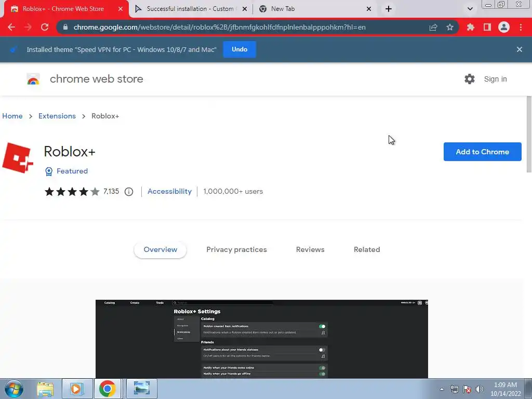Screen dimensions: 532x399
Task: Click the browser forward arrow
Action: tap(28, 27)
